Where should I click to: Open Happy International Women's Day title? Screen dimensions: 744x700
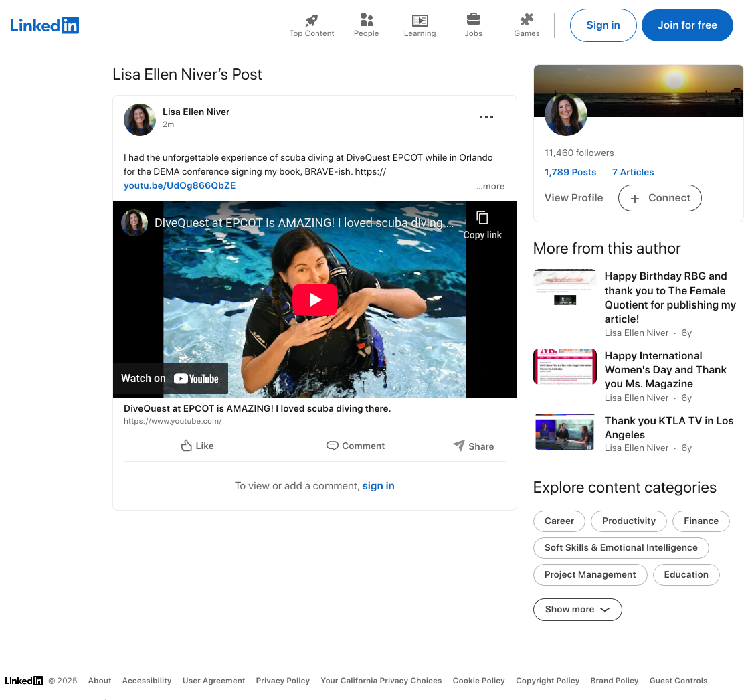pos(665,369)
